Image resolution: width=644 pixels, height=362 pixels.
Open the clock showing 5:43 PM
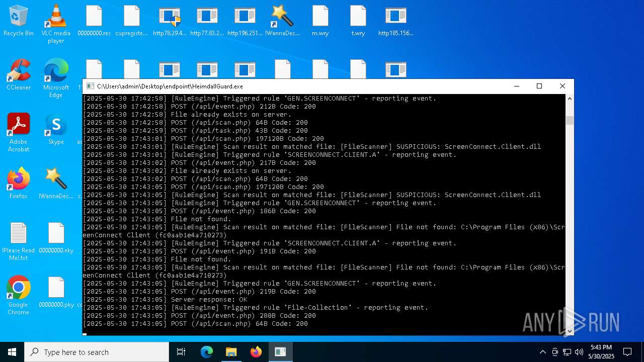601,352
